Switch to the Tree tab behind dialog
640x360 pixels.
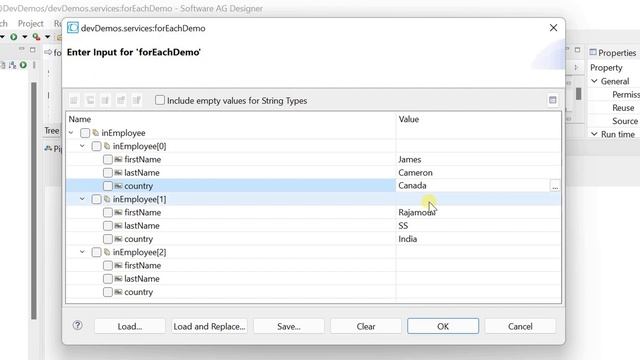click(52, 131)
